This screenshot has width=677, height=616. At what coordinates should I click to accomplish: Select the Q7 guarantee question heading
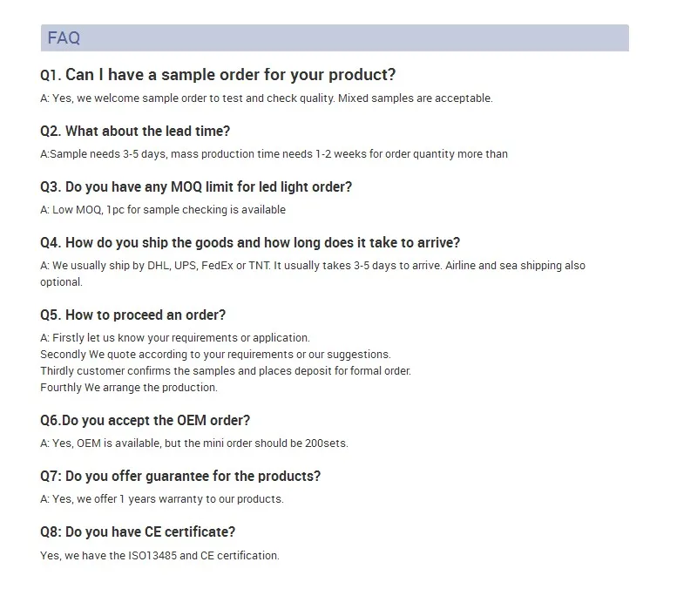click(180, 476)
